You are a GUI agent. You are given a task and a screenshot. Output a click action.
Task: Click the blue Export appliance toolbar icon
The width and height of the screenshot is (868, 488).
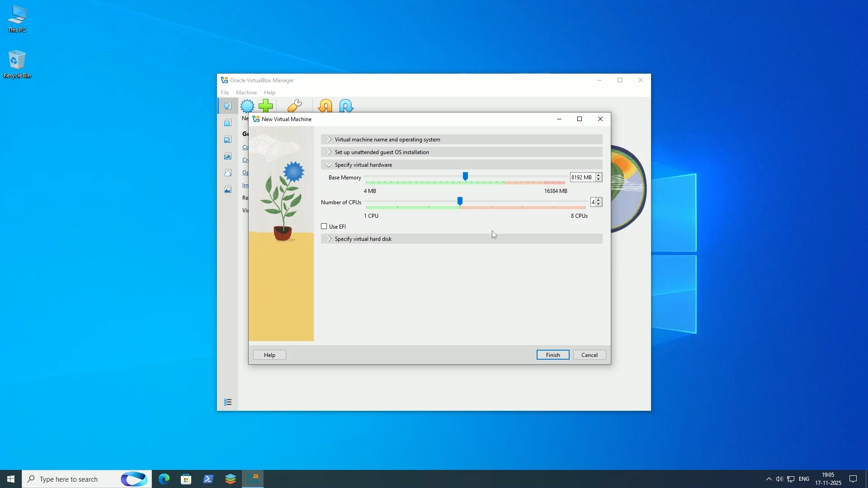(x=345, y=105)
